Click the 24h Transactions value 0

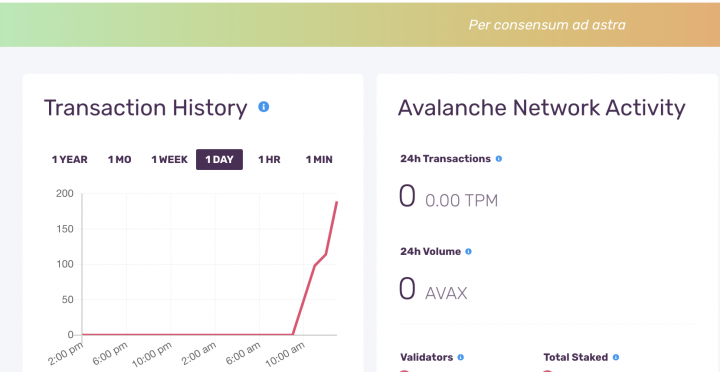click(407, 197)
